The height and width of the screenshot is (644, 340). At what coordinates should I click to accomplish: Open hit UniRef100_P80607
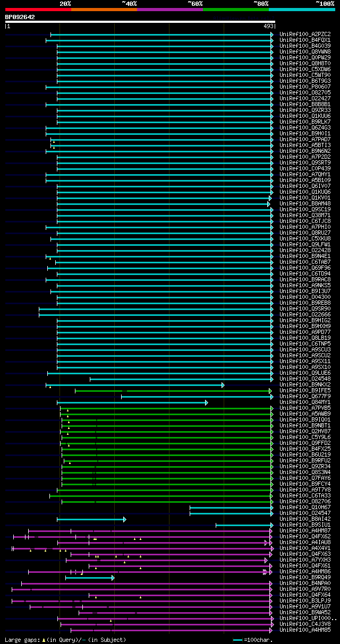(305, 87)
